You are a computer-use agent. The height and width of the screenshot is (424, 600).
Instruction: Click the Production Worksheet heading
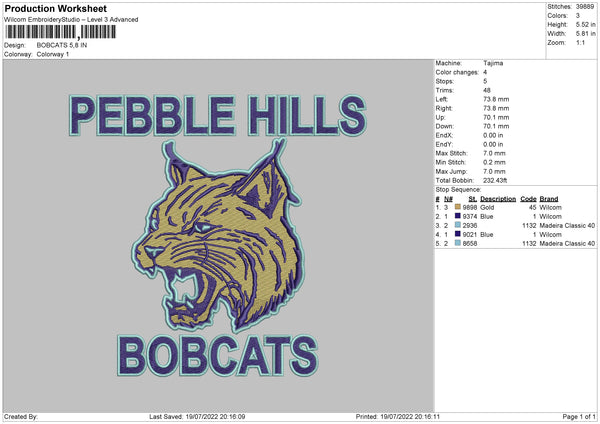click(x=55, y=8)
